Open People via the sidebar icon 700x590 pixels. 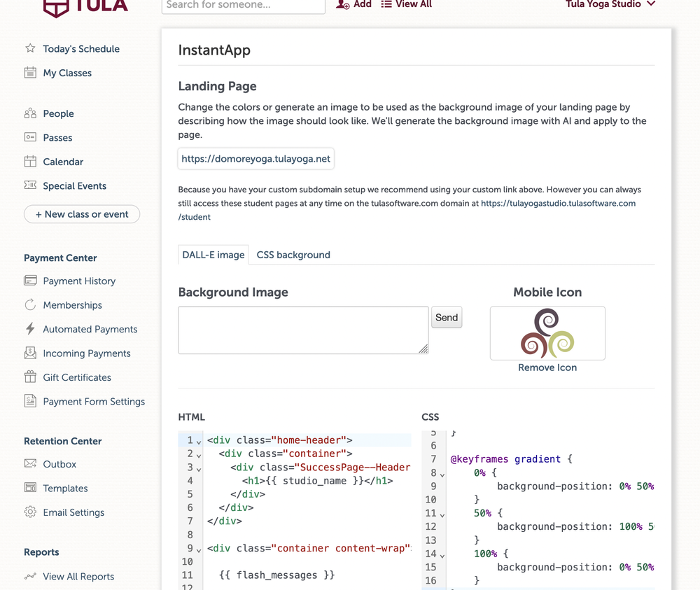pyautogui.click(x=30, y=113)
